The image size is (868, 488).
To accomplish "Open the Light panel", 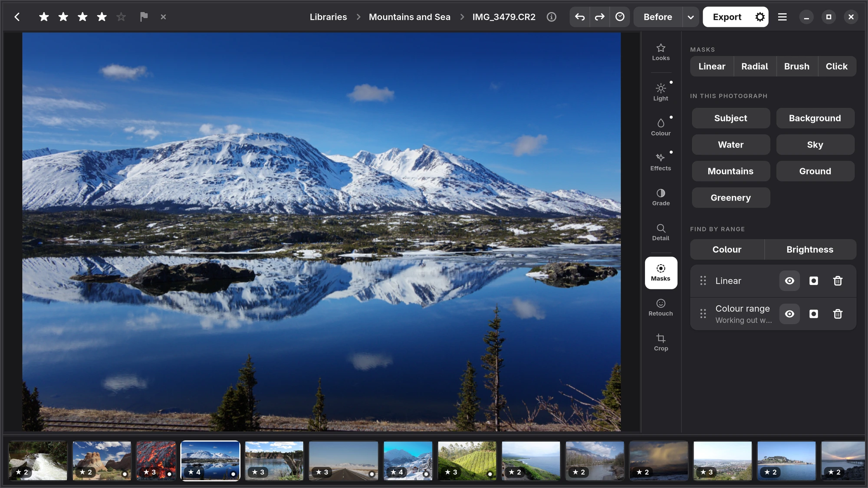I will pos(661,92).
